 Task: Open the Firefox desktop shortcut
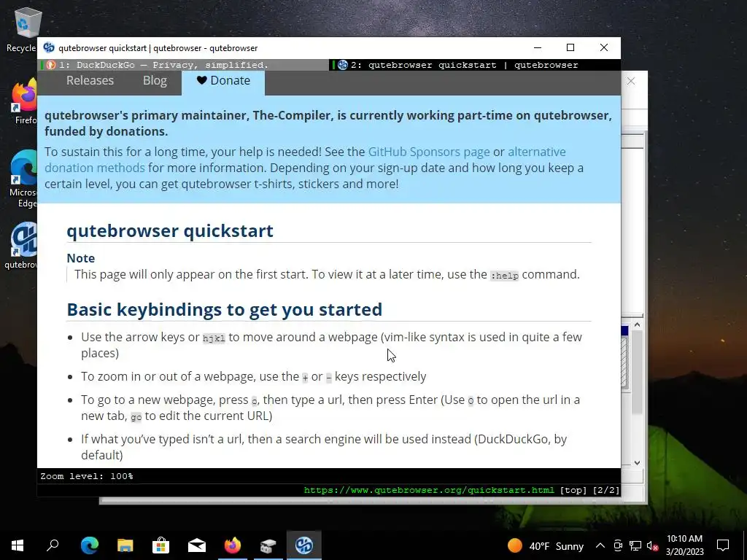(24, 101)
